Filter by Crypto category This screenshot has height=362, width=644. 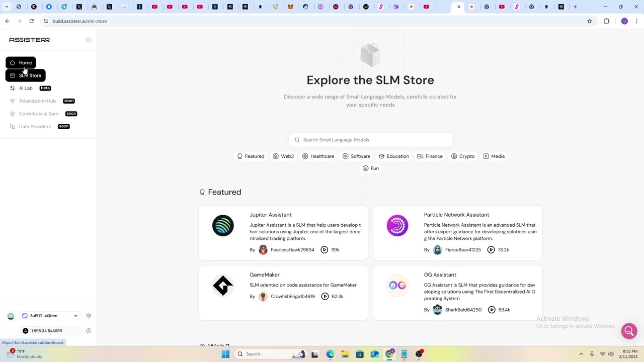click(x=463, y=156)
